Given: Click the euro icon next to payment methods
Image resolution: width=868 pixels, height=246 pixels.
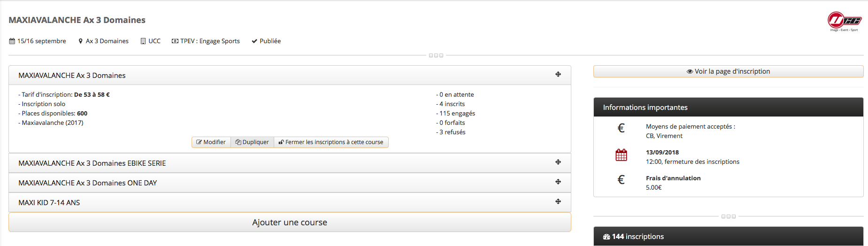Looking at the screenshot, I should click(x=621, y=128).
